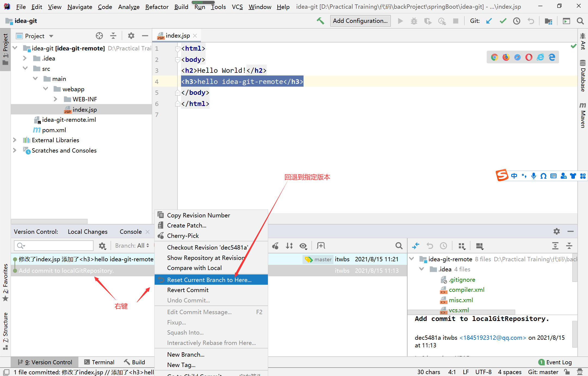Expand Scratches and Consoles node
This screenshot has width=588, height=376.
(x=15, y=150)
